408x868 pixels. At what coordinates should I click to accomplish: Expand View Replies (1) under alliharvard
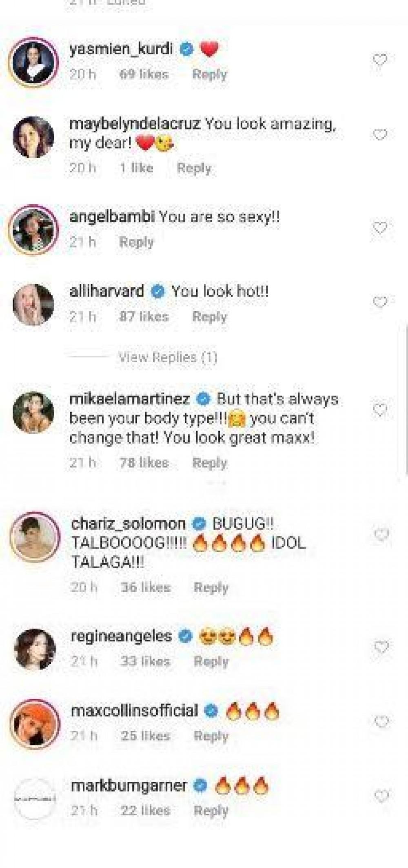(x=168, y=358)
